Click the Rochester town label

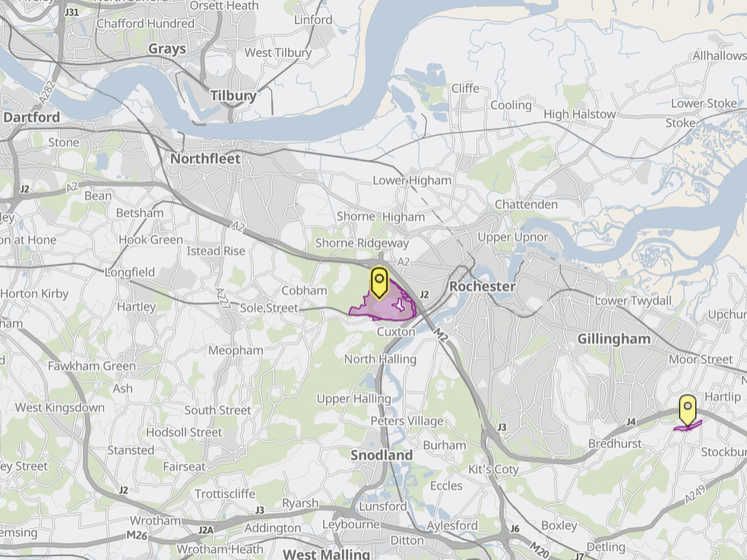[x=482, y=286]
